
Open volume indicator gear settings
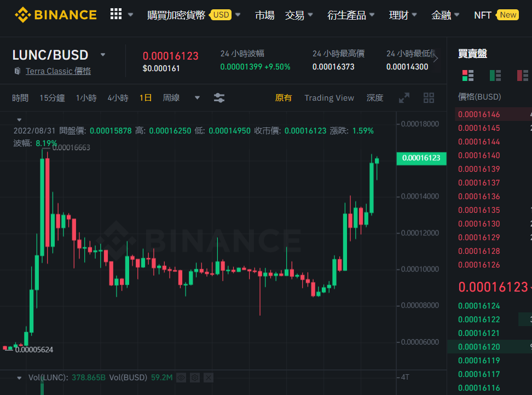coord(195,377)
